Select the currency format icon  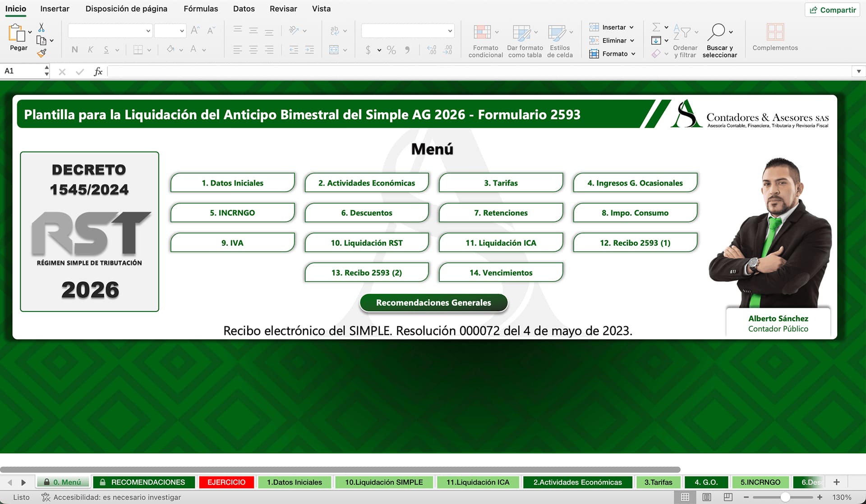[369, 50]
